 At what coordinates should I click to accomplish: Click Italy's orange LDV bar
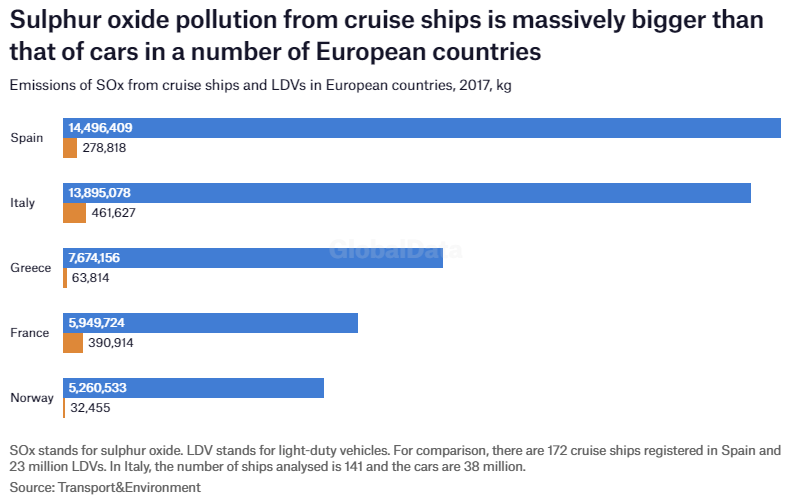click(x=74, y=213)
